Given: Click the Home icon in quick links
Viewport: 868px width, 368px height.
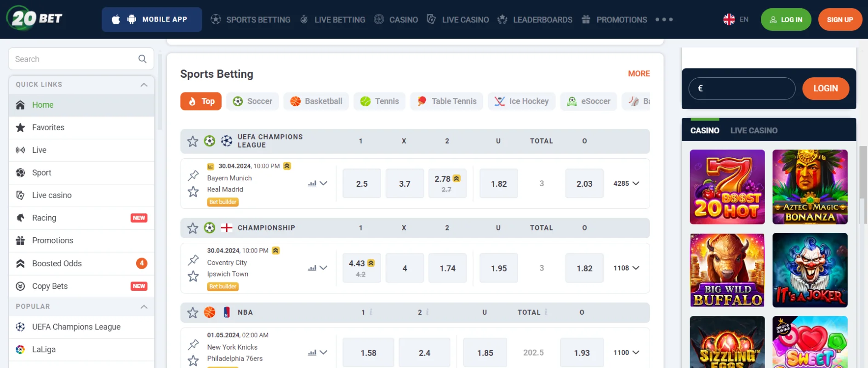Looking at the screenshot, I should point(20,105).
